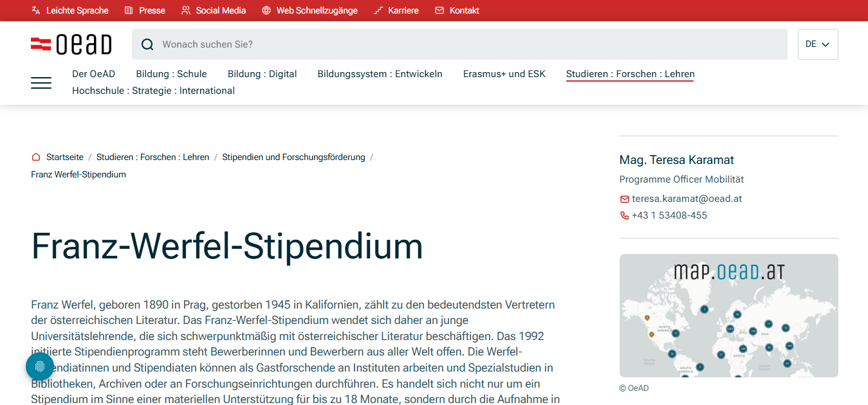
Task: Open Bildungssystem : Entwickeln menu
Action: pos(380,74)
